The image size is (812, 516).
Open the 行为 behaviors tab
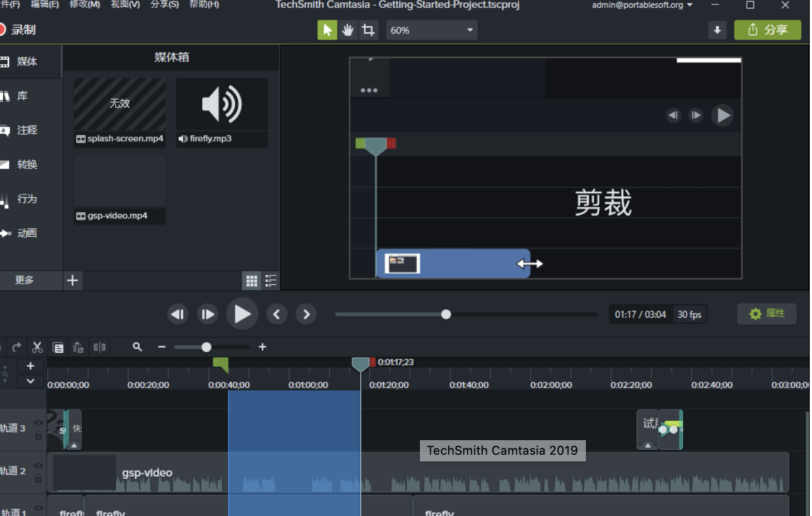coord(27,199)
